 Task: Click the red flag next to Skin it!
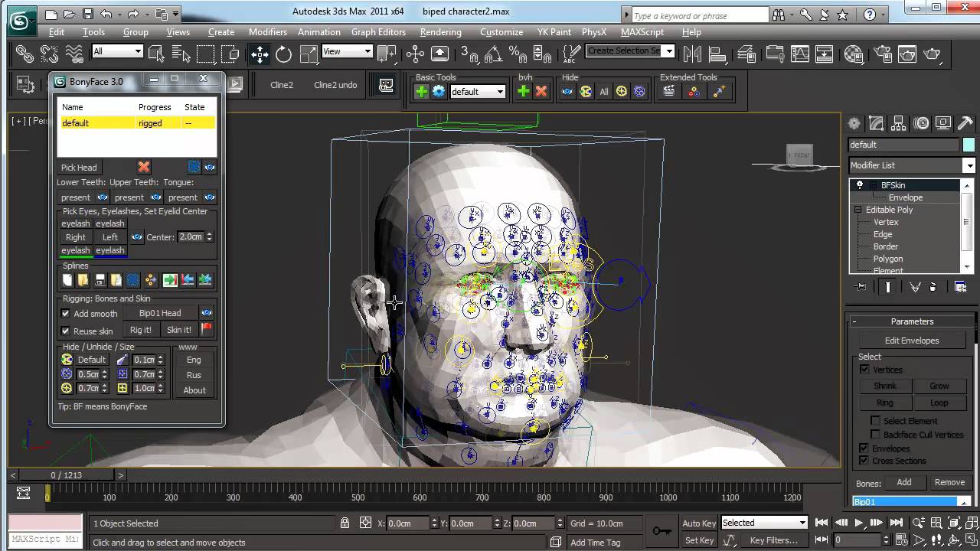tap(206, 329)
